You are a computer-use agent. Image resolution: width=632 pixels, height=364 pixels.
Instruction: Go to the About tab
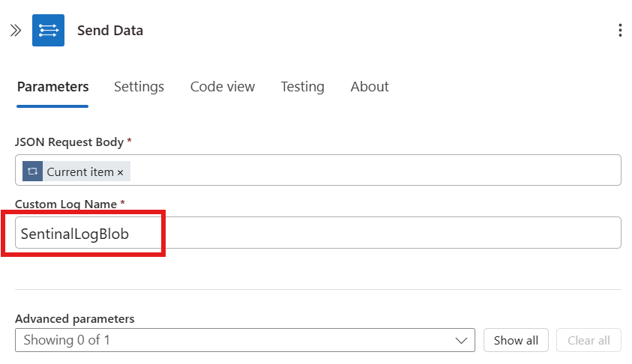click(370, 87)
